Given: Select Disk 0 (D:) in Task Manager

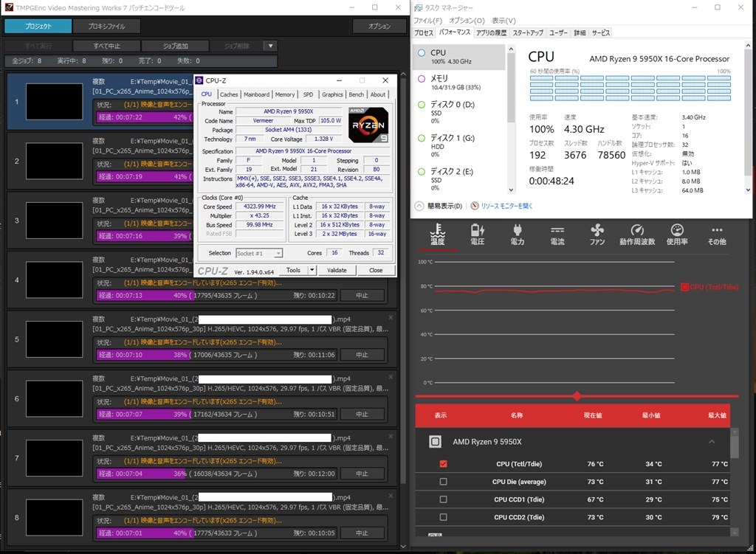Looking at the screenshot, I should (458, 112).
